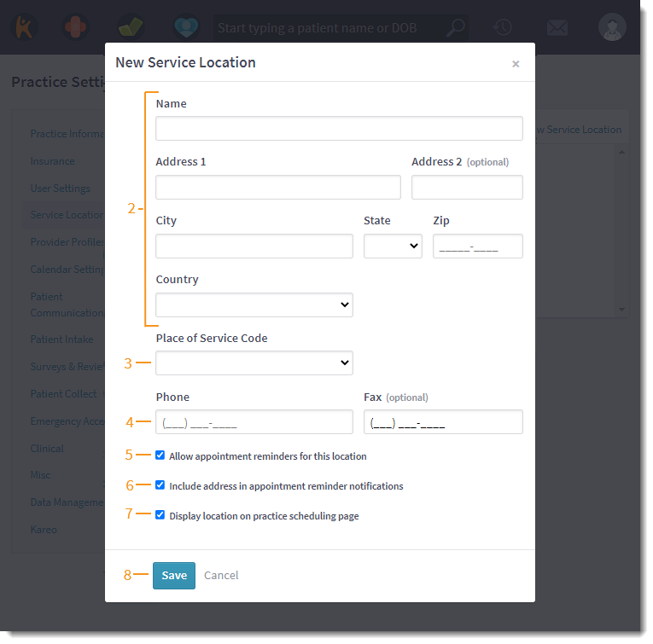Select Insurance in the settings sidebar
Viewport: 653px width, 644px height.
(x=52, y=161)
